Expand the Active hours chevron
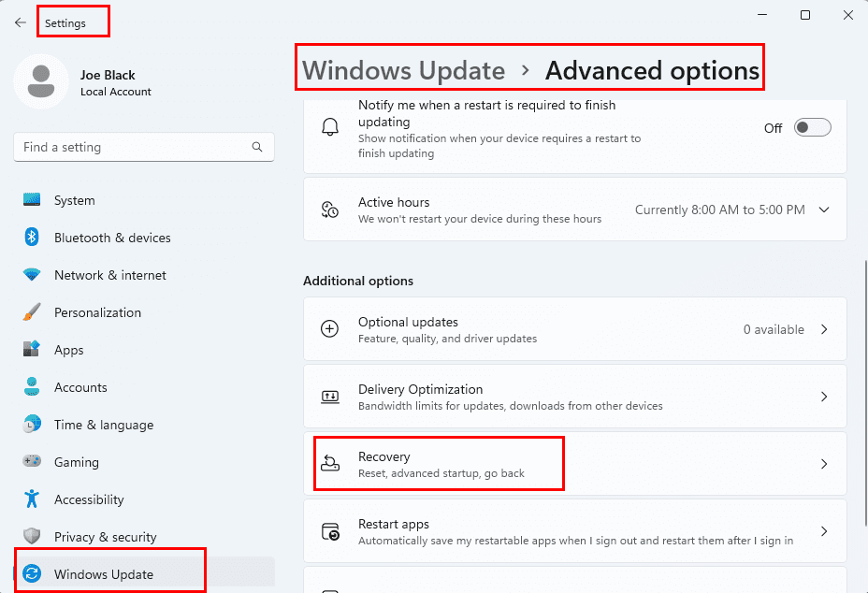 (x=824, y=210)
